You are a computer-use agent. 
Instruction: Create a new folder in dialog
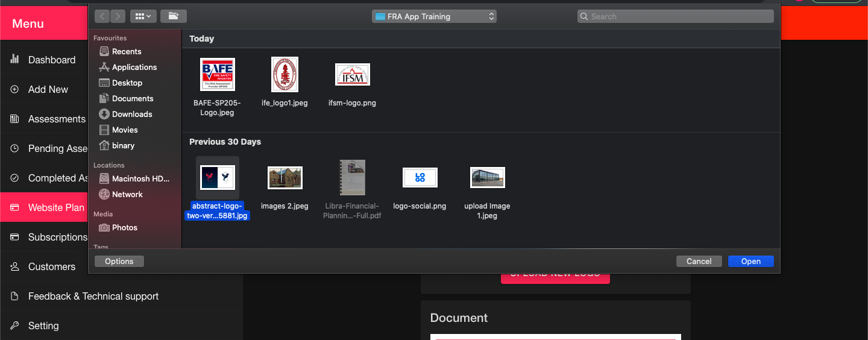click(x=174, y=16)
